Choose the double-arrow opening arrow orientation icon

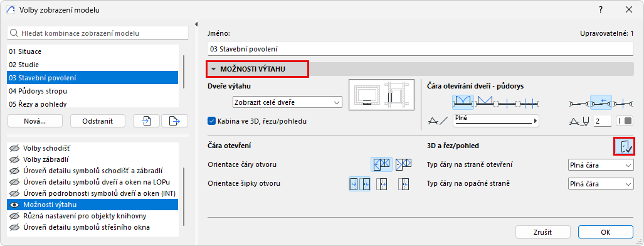point(359,184)
